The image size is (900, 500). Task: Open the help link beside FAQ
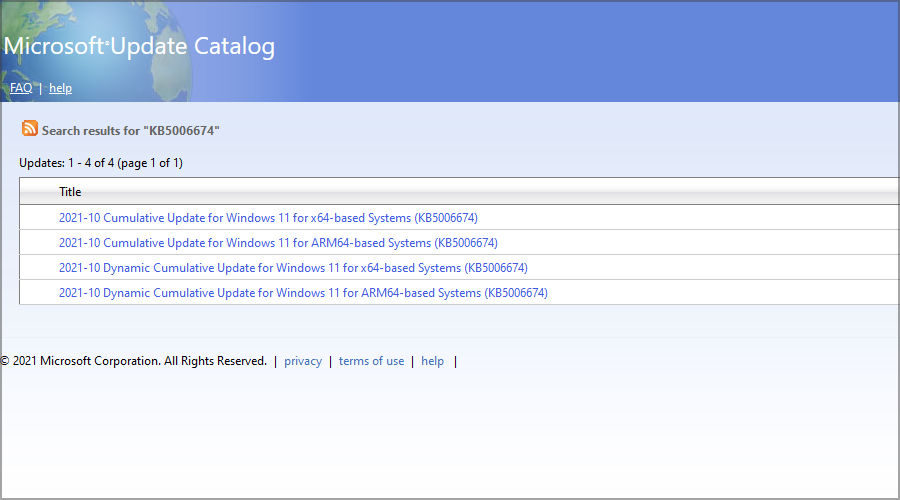(x=60, y=88)
